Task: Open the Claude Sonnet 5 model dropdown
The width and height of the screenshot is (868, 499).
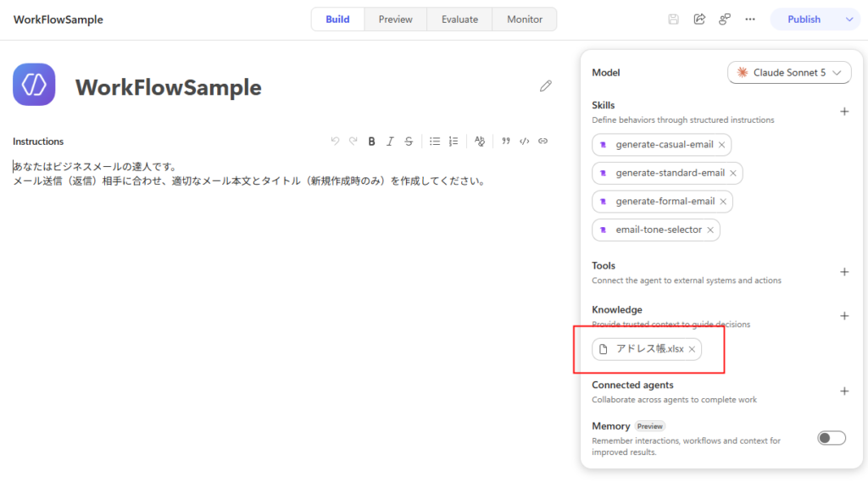Action: [789, 73]
